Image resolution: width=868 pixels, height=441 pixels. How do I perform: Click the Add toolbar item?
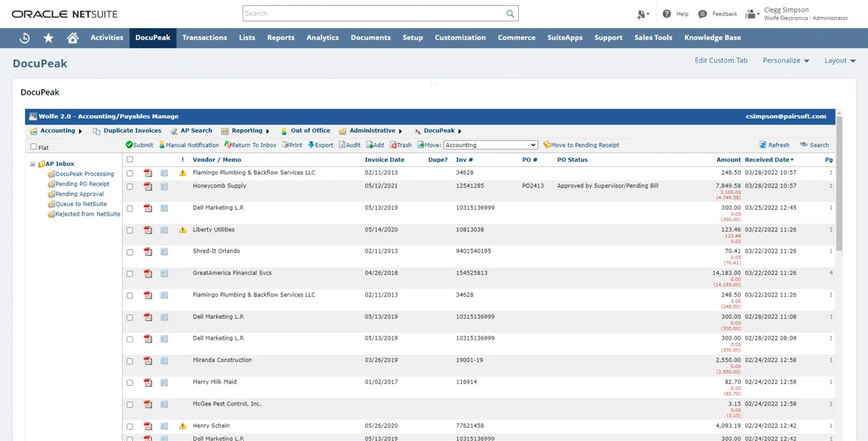point(375,145)
